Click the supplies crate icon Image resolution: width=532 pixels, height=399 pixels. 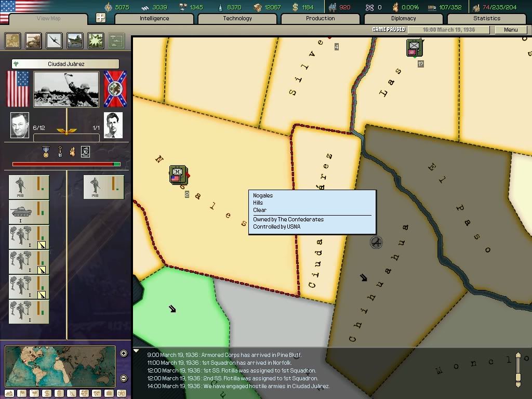258,7
